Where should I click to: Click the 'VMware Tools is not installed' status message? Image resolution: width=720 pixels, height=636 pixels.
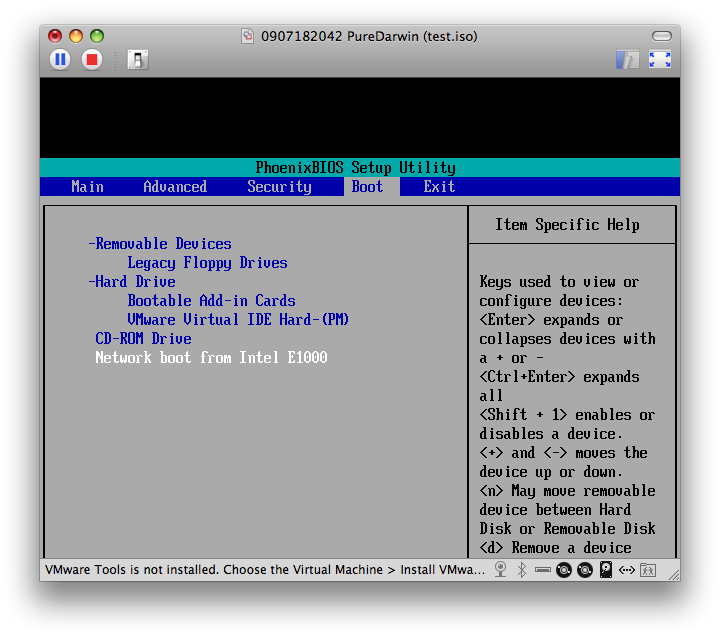[x=264, y=570]
